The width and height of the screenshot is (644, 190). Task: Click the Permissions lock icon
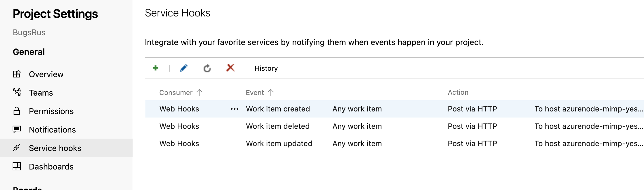point(17,111)
